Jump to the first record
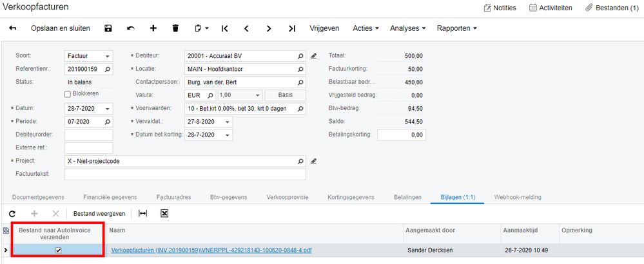Image resolution: width=644 pixels, height=264 pixels. 224,28
